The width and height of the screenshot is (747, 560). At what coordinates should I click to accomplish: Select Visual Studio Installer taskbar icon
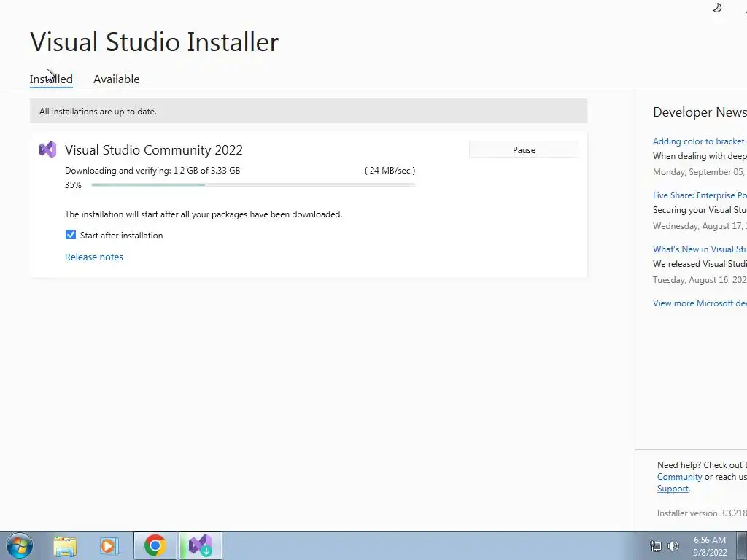click(x=201, y=545)
